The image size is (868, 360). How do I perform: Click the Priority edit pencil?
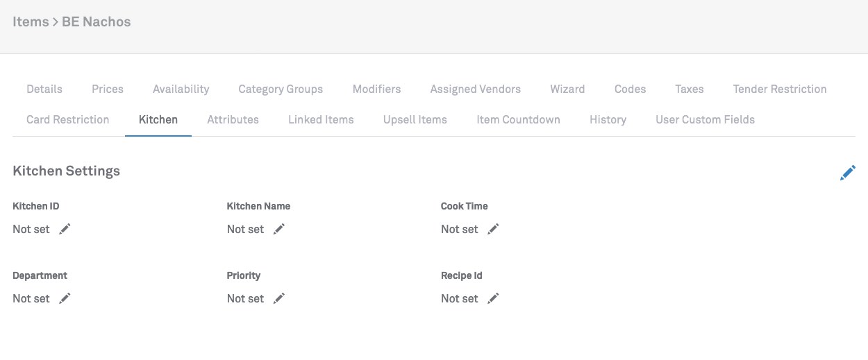tap(278, 298)
